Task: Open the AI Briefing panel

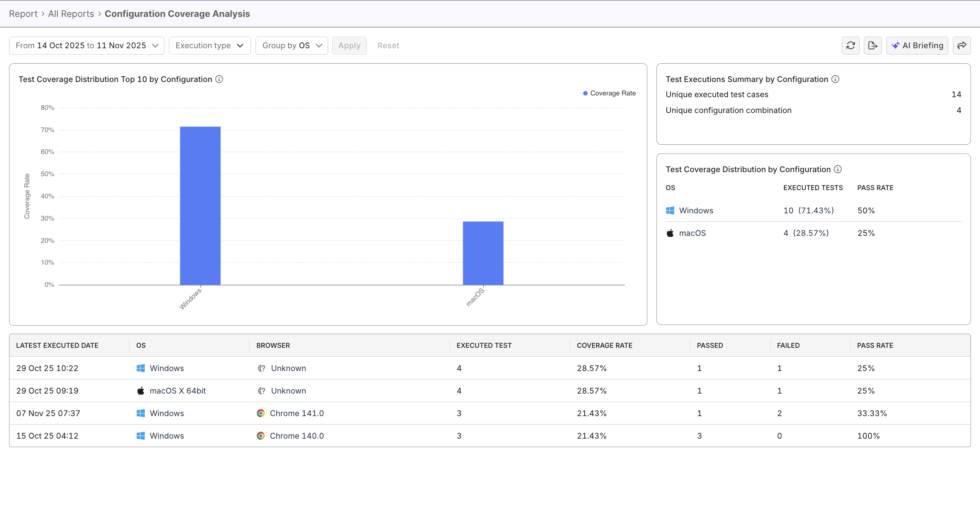Action: tap(917, 45)
